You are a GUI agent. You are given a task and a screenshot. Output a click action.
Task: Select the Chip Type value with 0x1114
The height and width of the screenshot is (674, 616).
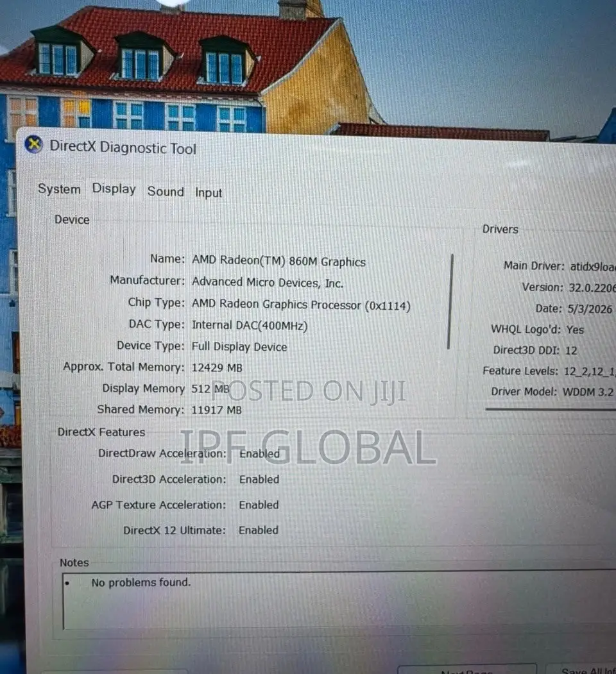coord(301,305)
